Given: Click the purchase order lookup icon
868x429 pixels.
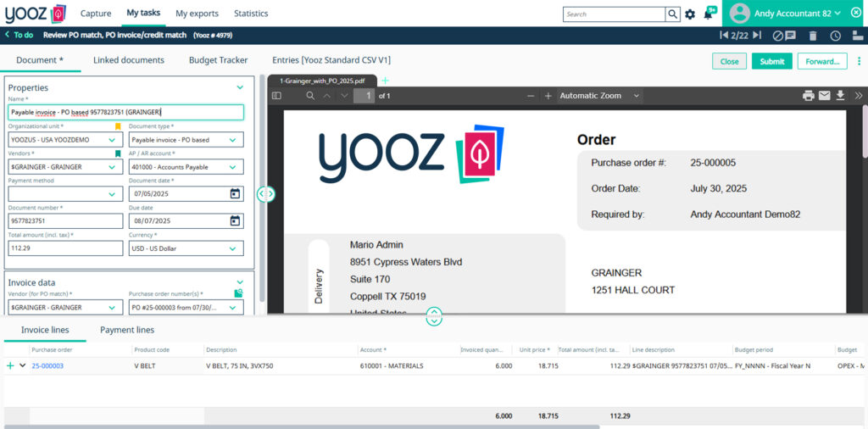Looking at the screenshot, I should click(x=238, y=293).
